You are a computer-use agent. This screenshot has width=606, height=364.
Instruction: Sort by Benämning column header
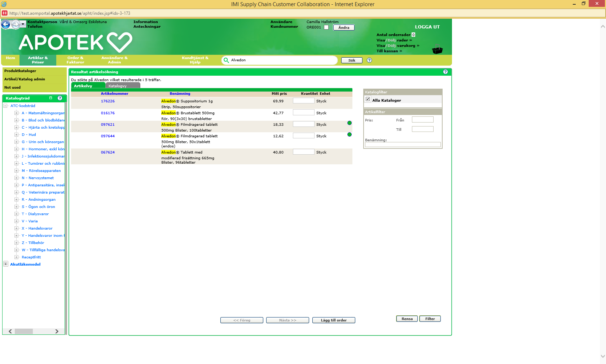(180, 94)
